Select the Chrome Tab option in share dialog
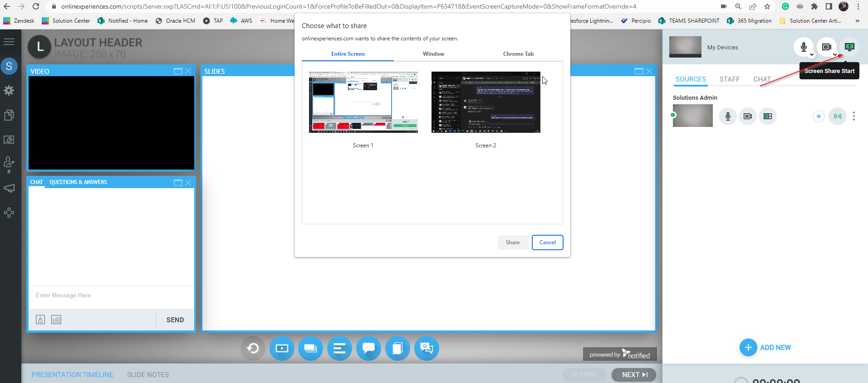The image size is (868, 383). [x=518, y=53]
